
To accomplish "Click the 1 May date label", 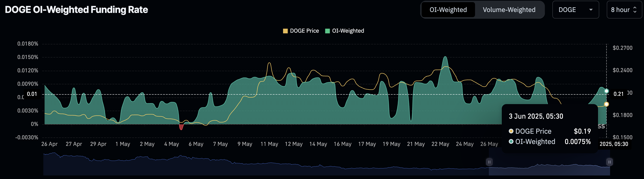I will point(123,144).
